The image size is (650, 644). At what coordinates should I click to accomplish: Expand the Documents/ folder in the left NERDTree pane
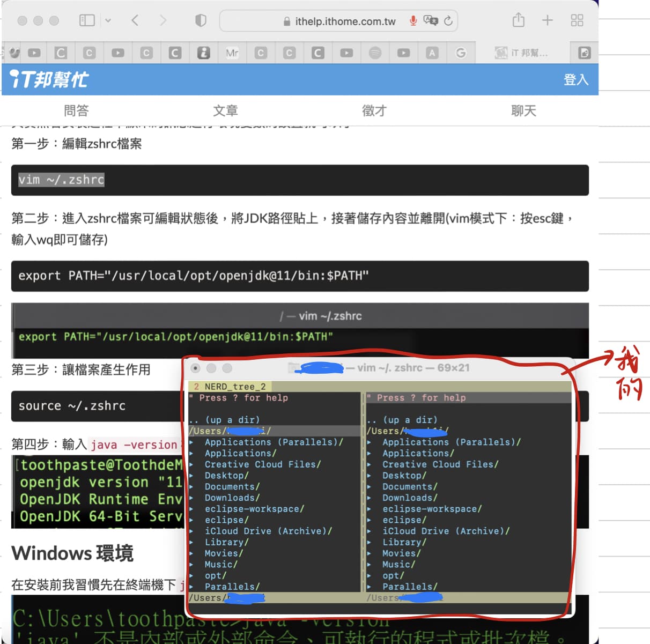pyautogui.click(x=232, y=486)
